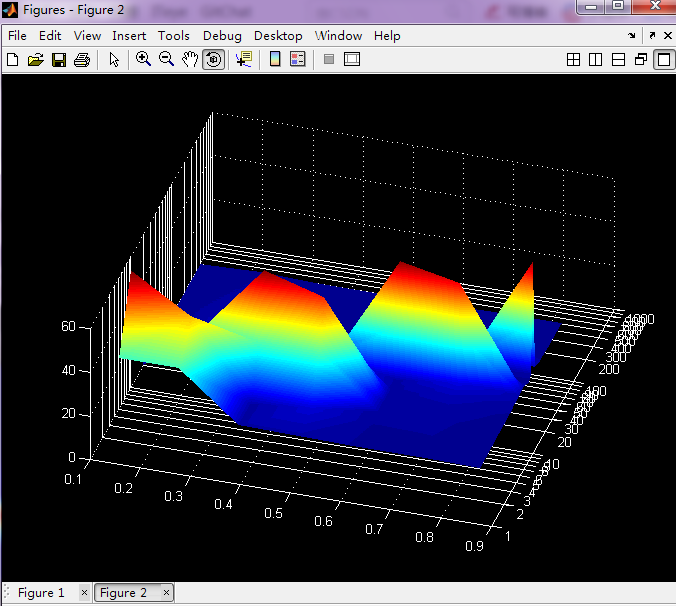Select the Figure 2 tab
The height and width of the screenshot is (606, 676).
coord(123,593)
